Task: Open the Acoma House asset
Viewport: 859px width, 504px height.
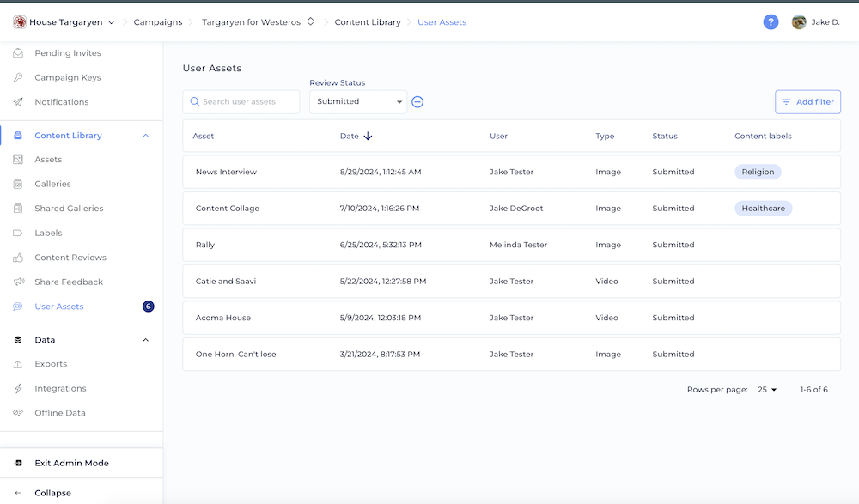Action: tap(512, 318)
